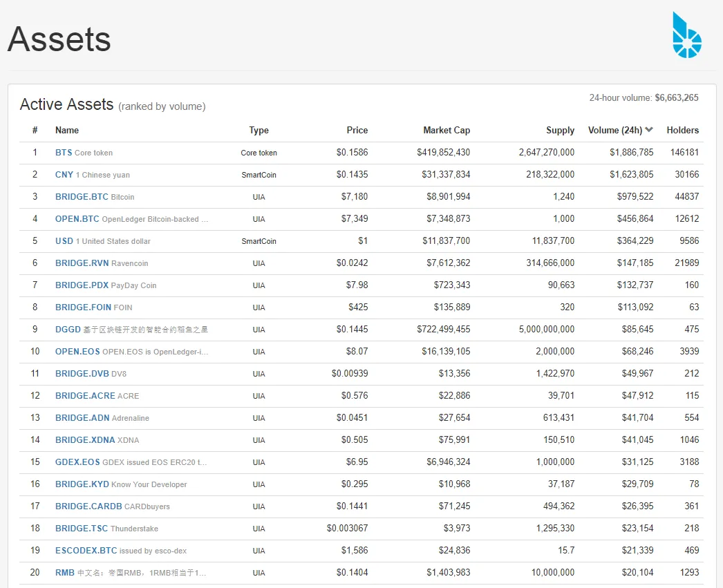Image resolution: width=723 pixels, height=588 pixels.
Task: Click the SmartCoin type cell for CNY
Action: [259, 175]
